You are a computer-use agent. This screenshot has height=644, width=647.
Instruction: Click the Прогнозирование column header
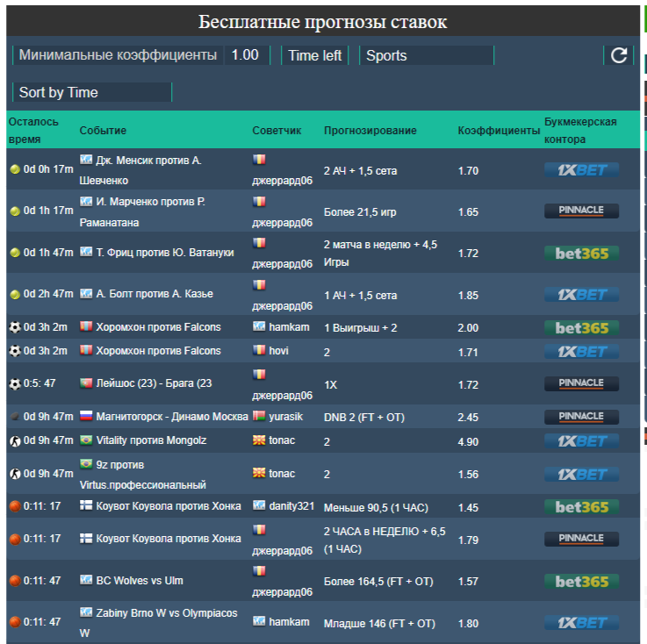click(x=370, y=130)
